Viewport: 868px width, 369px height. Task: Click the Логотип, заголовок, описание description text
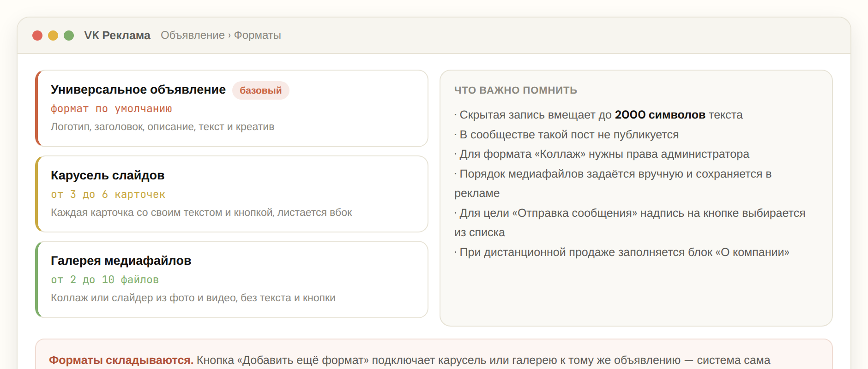click(163, 127)
